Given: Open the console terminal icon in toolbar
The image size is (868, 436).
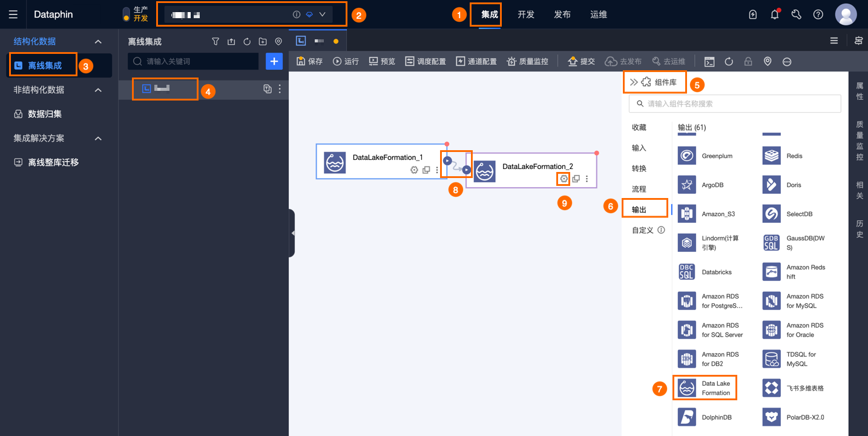Looking at the screenshot, I should pos(709,61).
